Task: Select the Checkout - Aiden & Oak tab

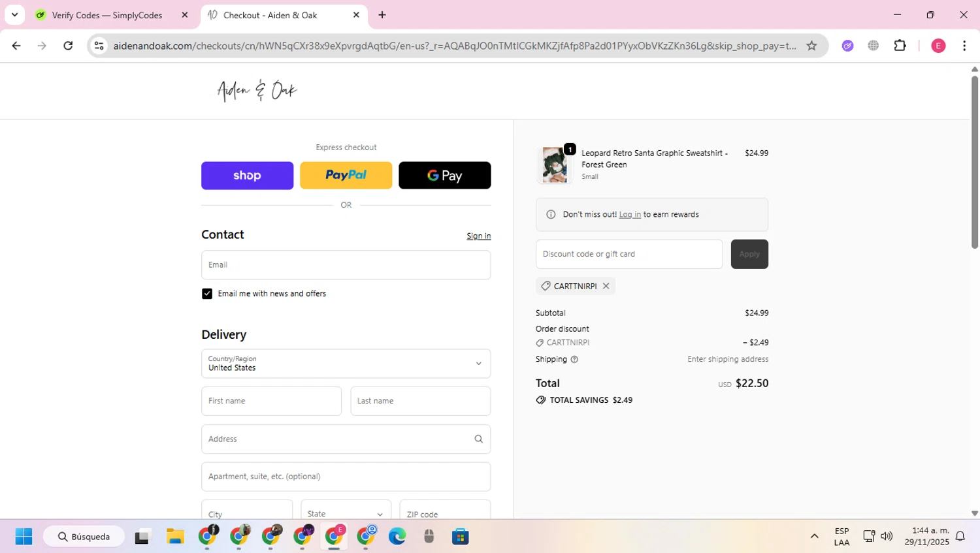Action: (270, 15)
